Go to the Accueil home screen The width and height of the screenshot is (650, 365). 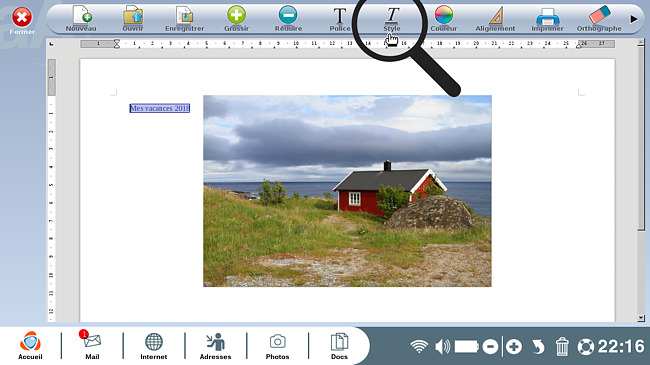[30, 346]
